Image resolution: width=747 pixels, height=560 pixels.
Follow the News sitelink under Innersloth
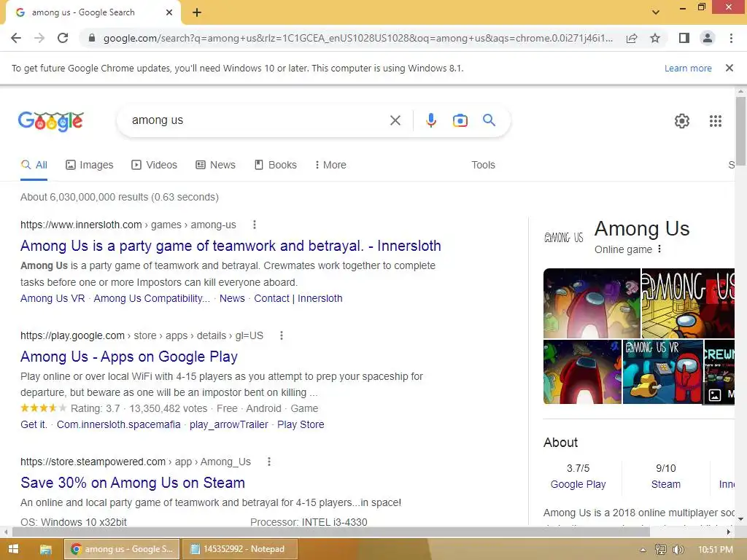(x=232, y=298)
